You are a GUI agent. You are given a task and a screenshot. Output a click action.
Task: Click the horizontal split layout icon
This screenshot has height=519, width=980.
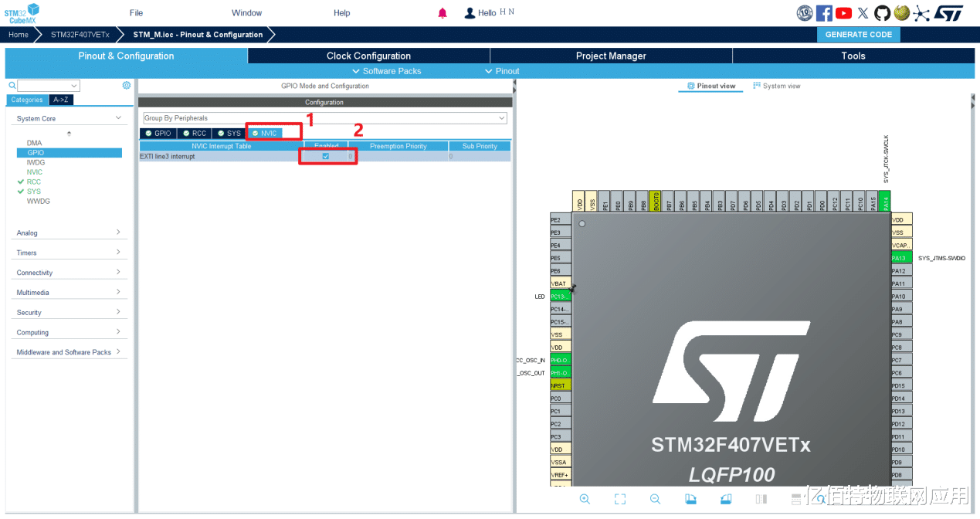coord(797,499)
